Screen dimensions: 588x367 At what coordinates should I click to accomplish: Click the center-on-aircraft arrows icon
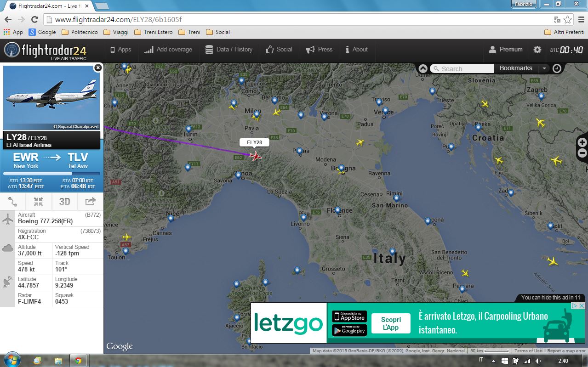point(39,201)
